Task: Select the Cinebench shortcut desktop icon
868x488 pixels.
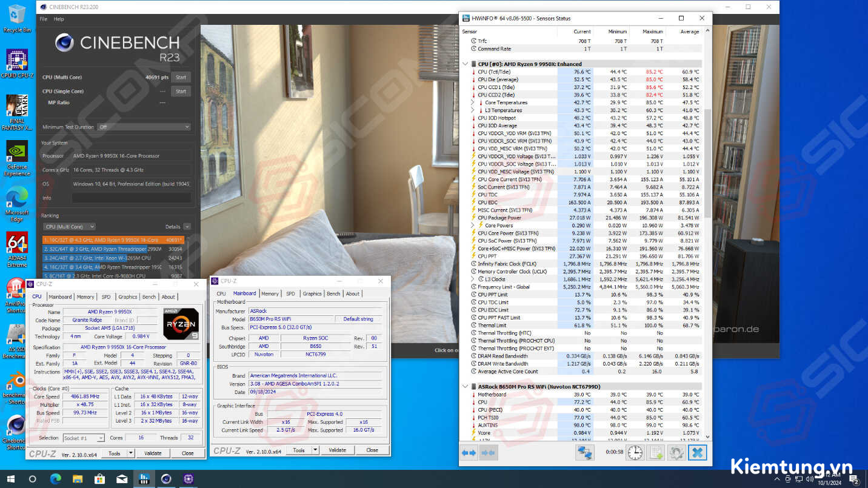Action: click(16, 433)
